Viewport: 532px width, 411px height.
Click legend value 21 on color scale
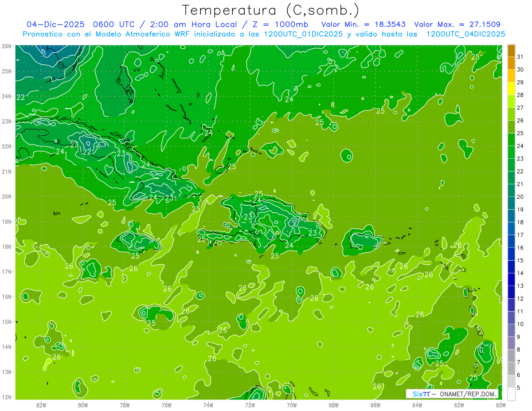pos(520,184)
